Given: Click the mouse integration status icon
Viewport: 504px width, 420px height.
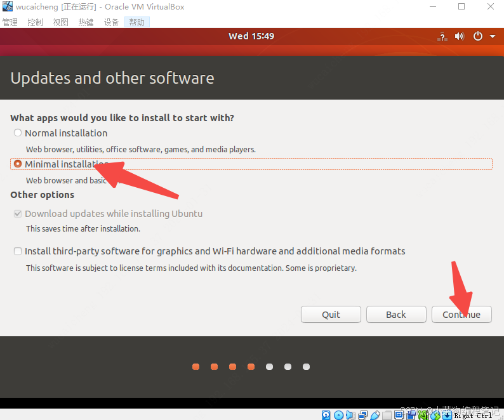Looking at the screenshot, I should (435, 415).
